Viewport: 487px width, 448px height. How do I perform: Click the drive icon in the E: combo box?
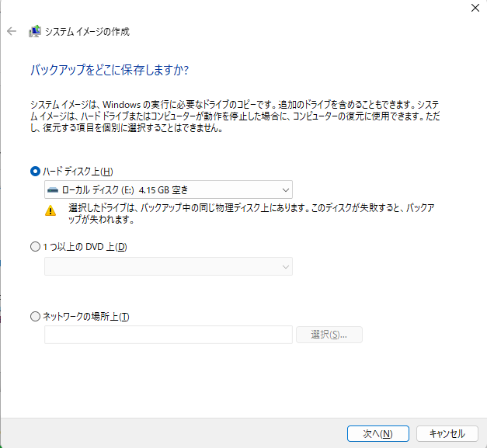pyautogui.click(x=53, y=189)
